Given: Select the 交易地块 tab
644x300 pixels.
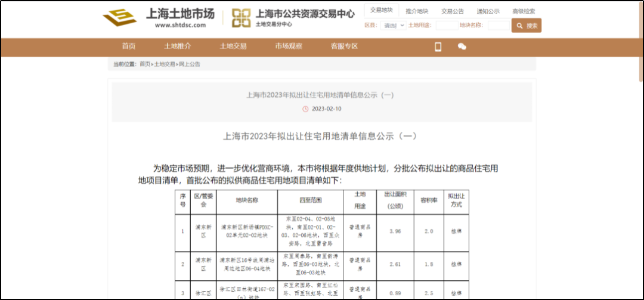Looking at the screenshot, I should 381,11.
